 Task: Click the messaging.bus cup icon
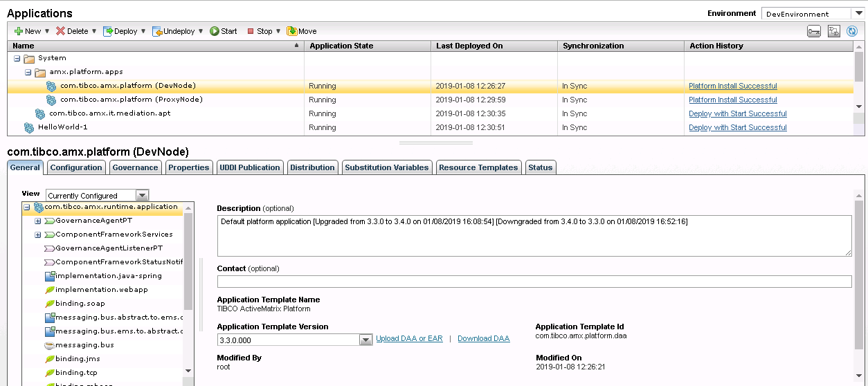coord(49,345)
